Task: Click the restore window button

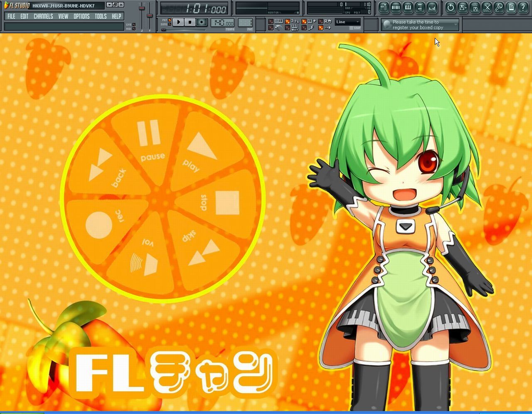Action: coord(115,5)
